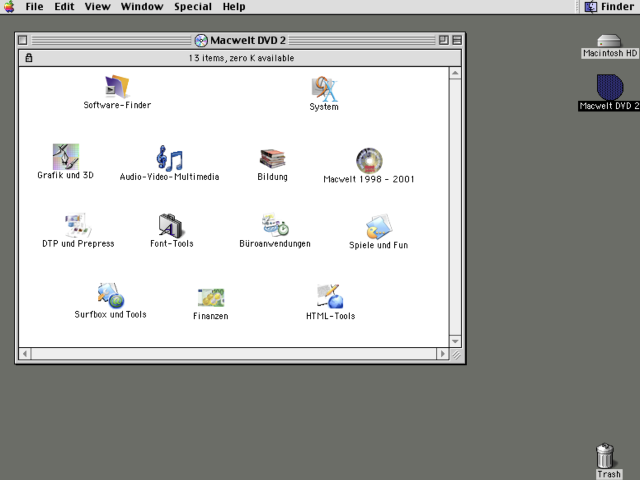Image resolution: width=640 pixels, height=480 pixels.
Task: Open the Special menu
Action: 193,7
